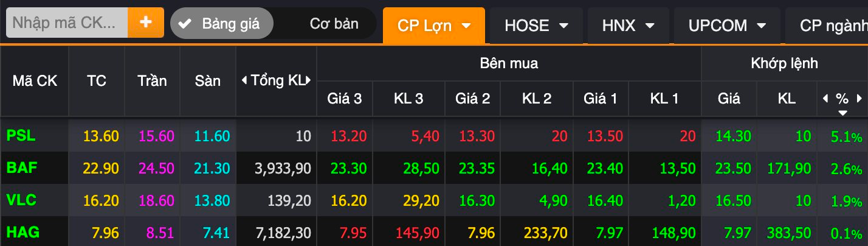Focus the 'Nhập mã CK' search field

tap(67, 23)
